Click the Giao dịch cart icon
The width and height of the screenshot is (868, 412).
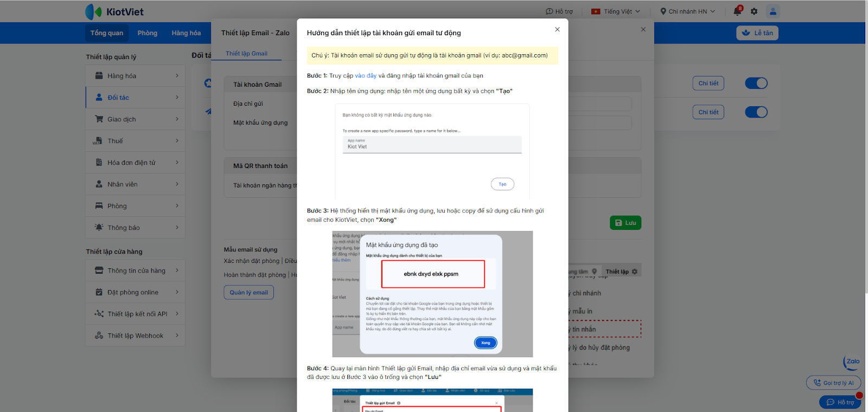pos(99,119)
